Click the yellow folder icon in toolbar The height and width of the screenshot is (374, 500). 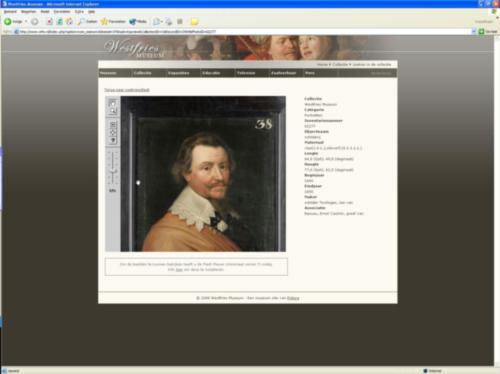(194, 21)
